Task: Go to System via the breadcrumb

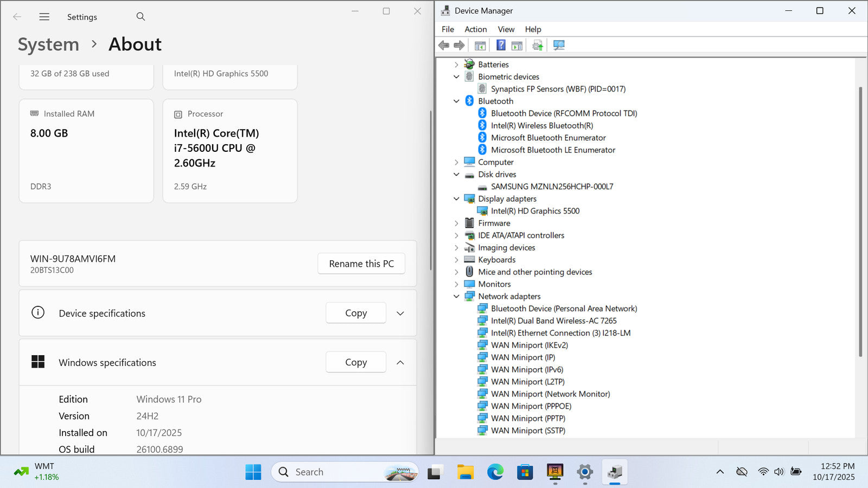Action: [48, 44]
